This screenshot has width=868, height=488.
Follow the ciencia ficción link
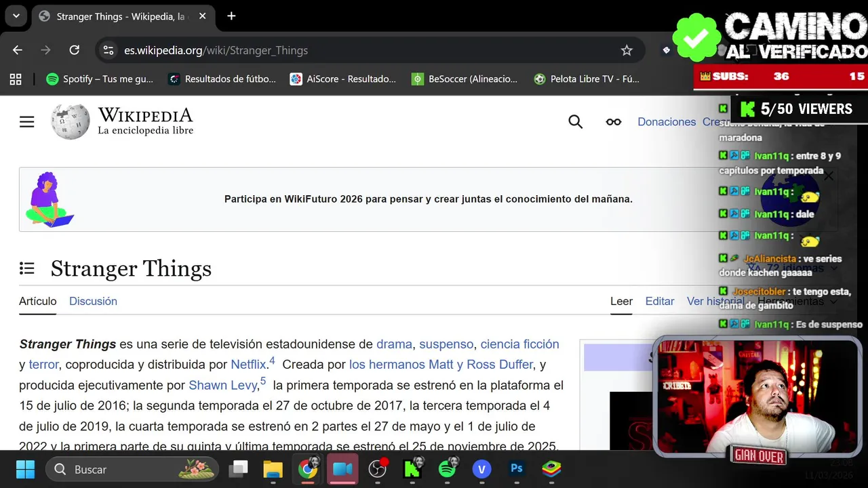click(x=519, y=344)
